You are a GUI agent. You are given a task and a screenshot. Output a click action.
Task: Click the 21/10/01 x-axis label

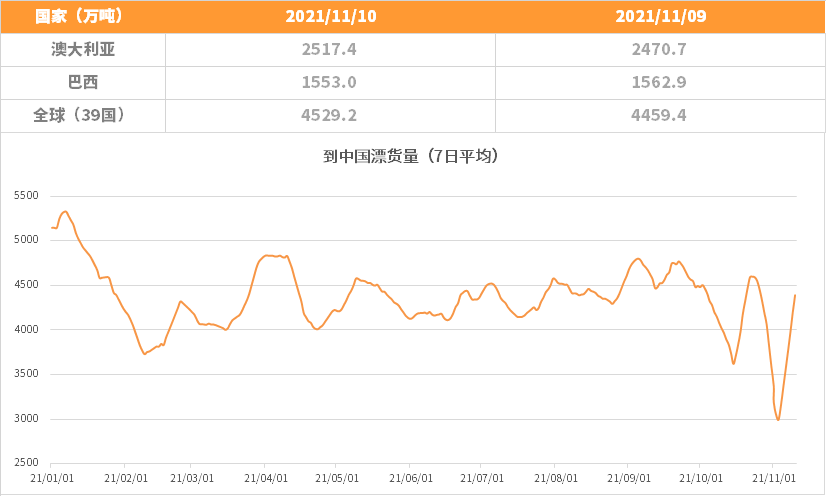(701, 478)
